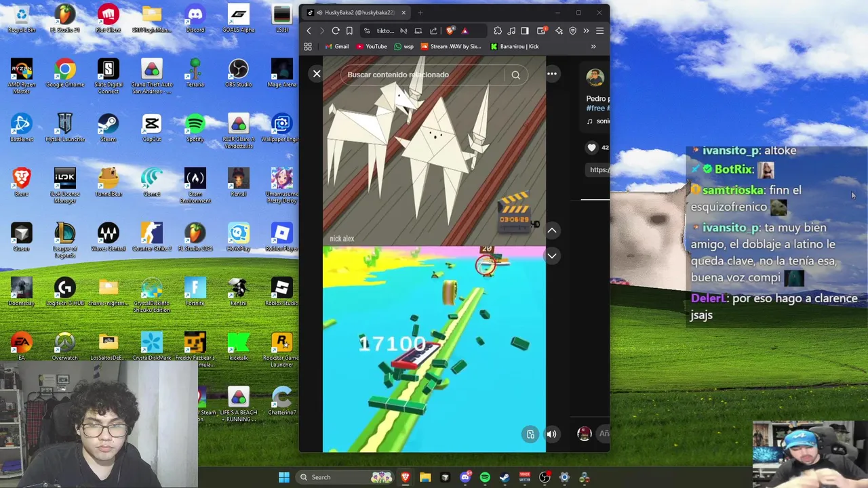
Task: Go to next TikTok video arrow
Action: (x=552, y=256)
